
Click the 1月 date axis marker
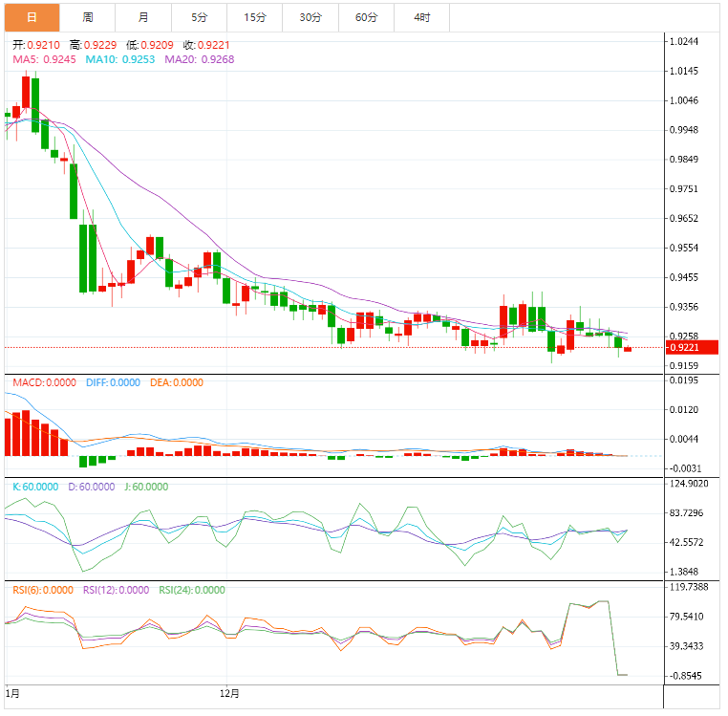click(x=12, y=694)
